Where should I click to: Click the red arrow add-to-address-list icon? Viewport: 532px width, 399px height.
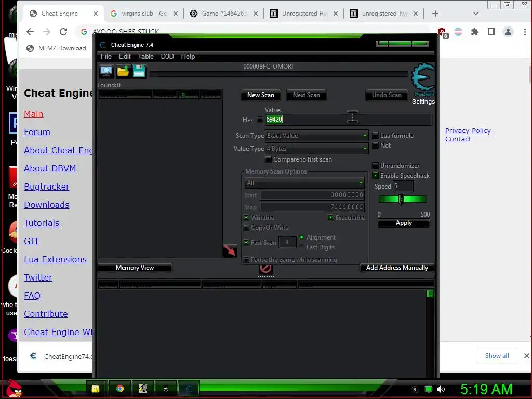[230, 250]
